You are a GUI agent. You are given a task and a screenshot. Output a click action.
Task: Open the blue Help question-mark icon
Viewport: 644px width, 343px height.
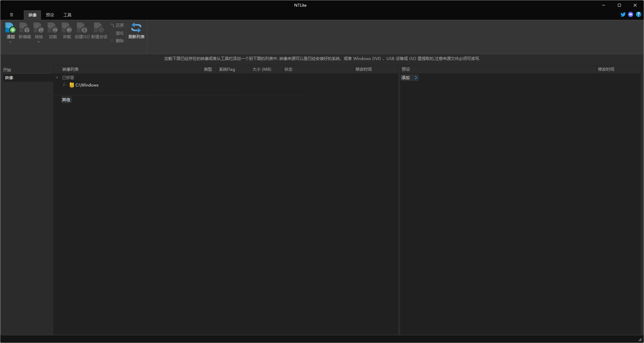[x=639, y=14]
